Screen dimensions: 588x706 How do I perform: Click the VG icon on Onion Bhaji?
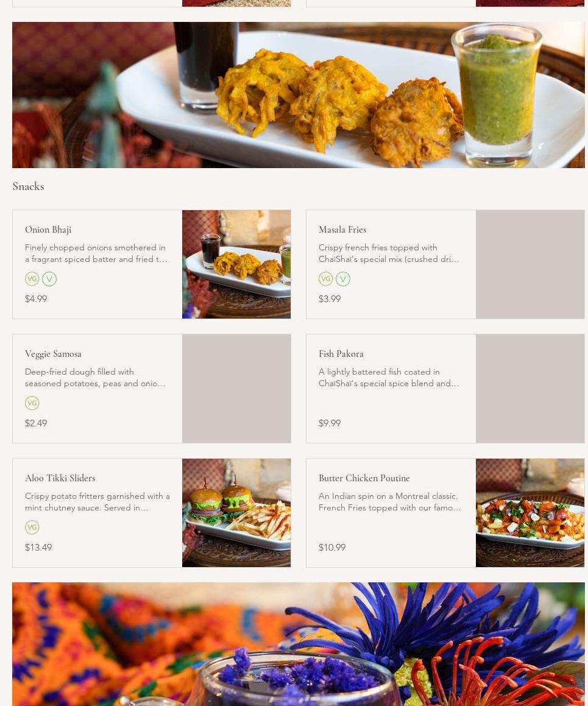[32, 279]
